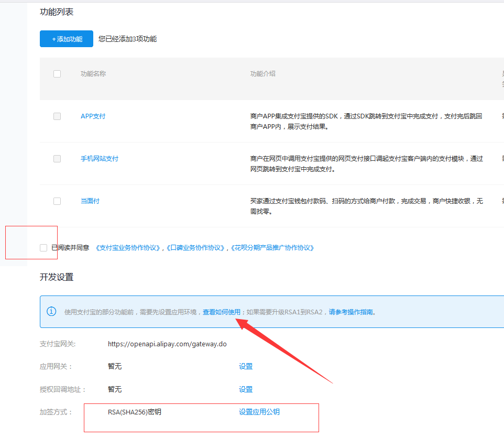Open the 支付宝业务协作协议 agreement
504x438 pixels.
(129, 248)
